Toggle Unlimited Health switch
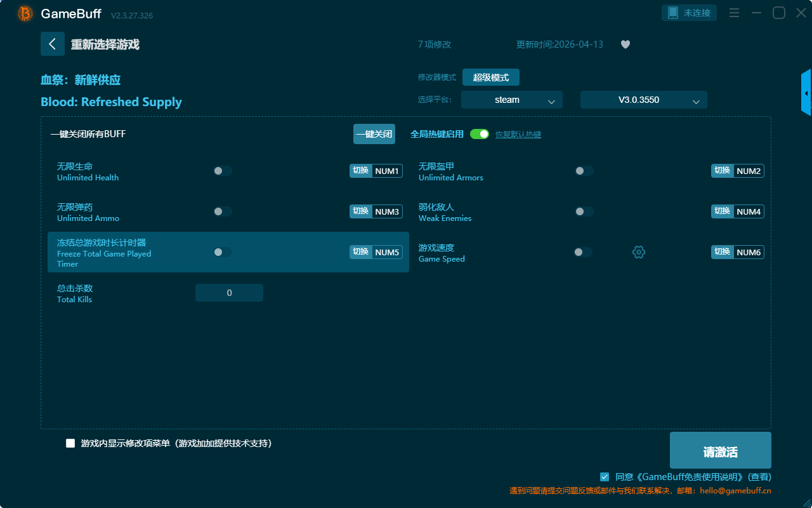Viewport: 812px width, 508px height. pos(223,171)
